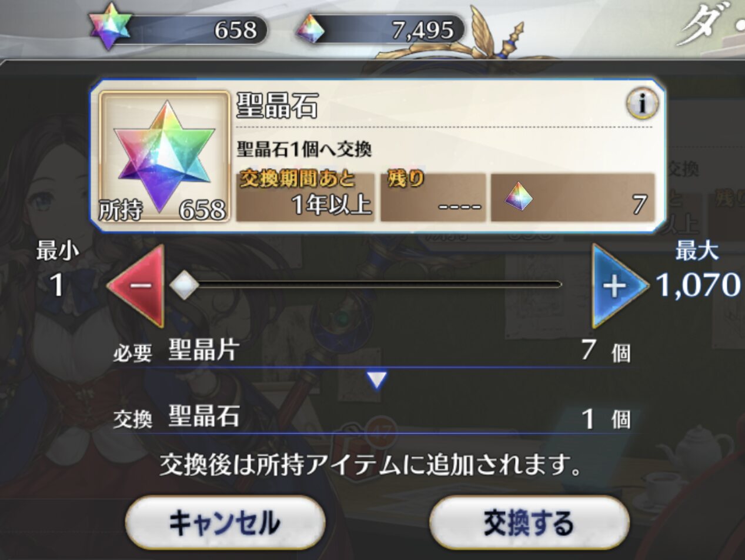Click the rainbow fragment icon in top bar
The height and width of the screenshot is (560, 745).
[x=310, y=28]
